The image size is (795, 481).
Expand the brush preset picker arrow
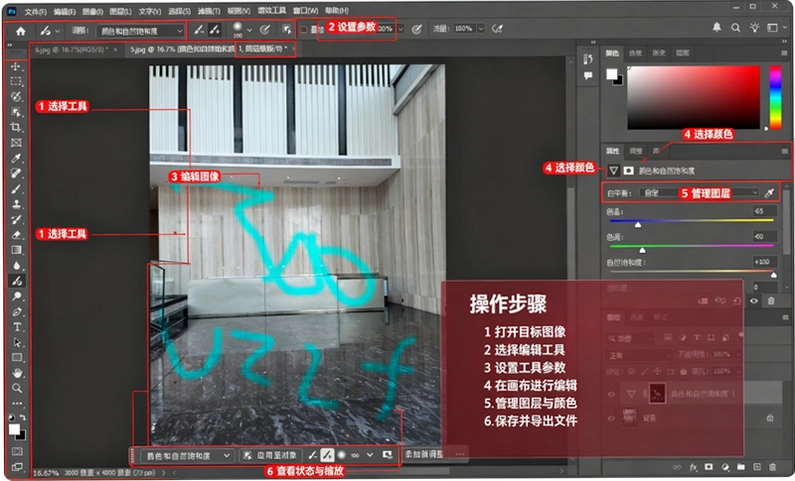tap(249, 30)
